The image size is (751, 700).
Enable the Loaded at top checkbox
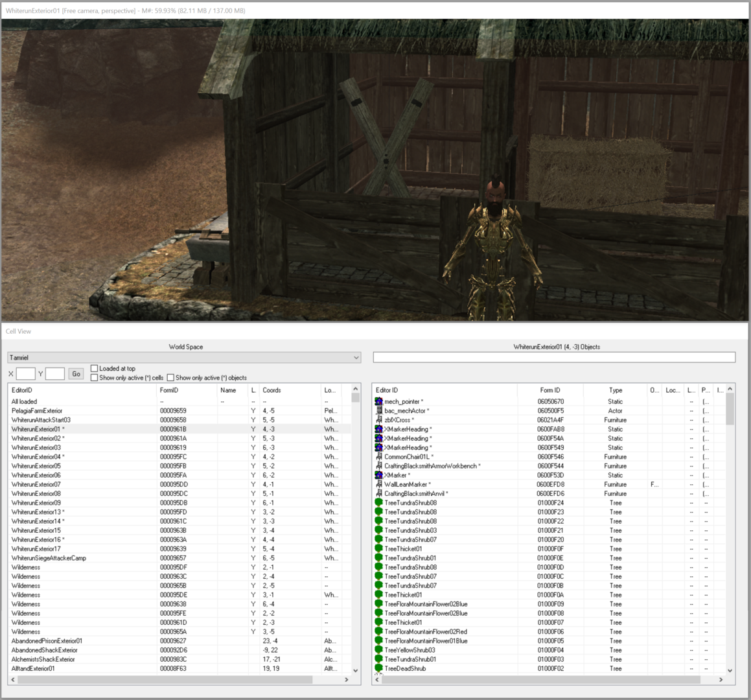[95, 368]
